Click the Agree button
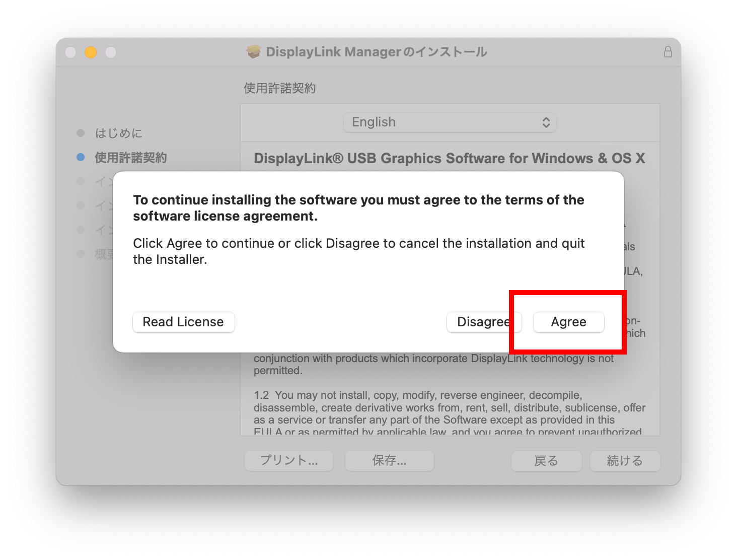The image size is (737, 560). point(568,322)
